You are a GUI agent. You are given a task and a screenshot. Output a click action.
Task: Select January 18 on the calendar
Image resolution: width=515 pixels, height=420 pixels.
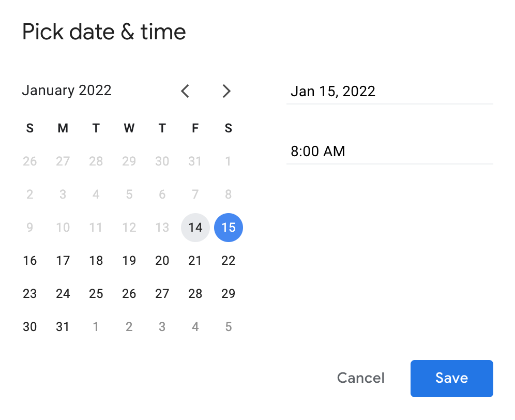(96, 261)
